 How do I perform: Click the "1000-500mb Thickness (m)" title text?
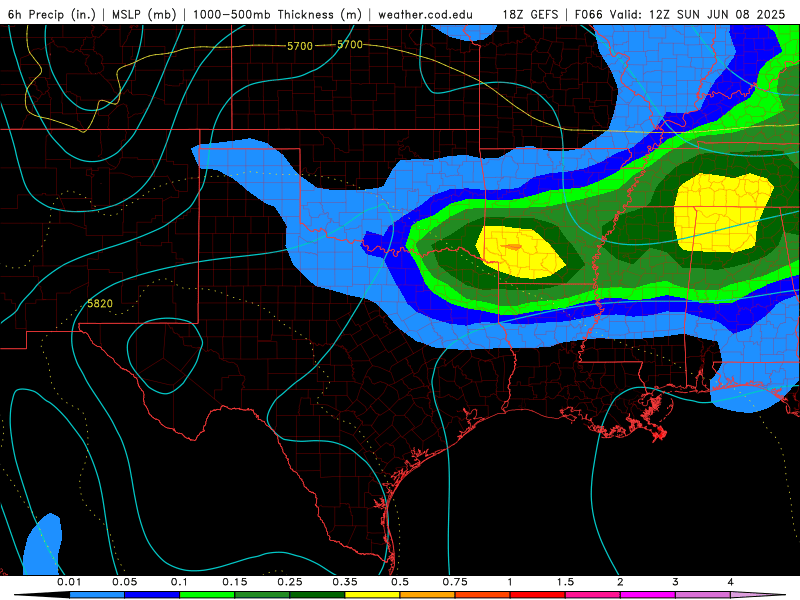pyautogui.click(x=277, y=14)
